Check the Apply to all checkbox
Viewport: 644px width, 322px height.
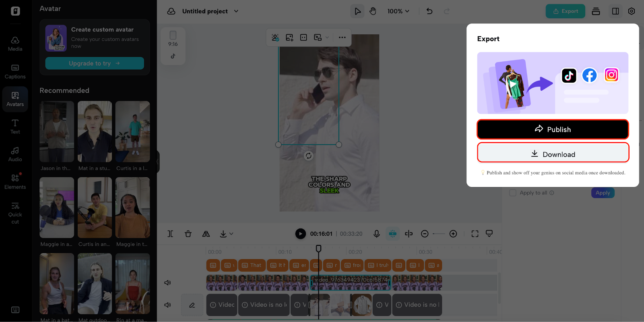click(513, 193)
